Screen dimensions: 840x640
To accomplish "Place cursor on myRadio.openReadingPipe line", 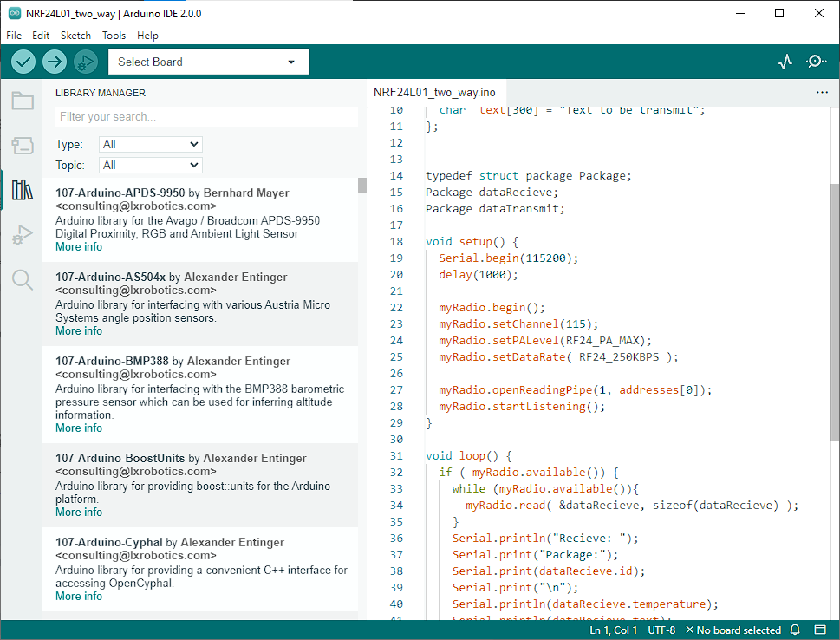I will tap(576, 390).
